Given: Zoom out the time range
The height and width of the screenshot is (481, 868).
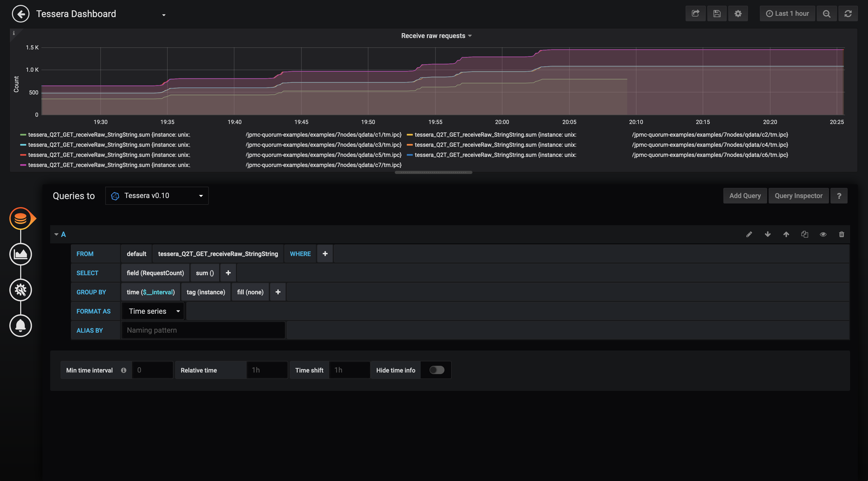Looking at the screenshot, I should [x=827, y=13].
